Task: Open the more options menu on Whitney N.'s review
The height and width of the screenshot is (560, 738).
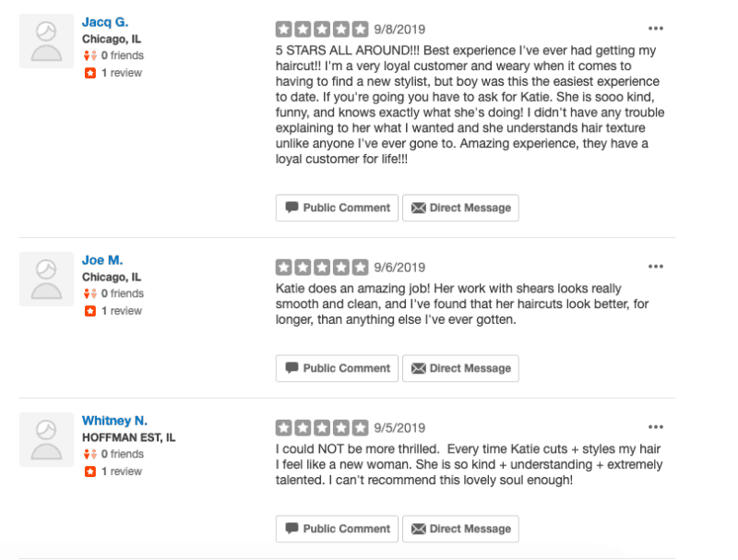Action: coord(656,426)
